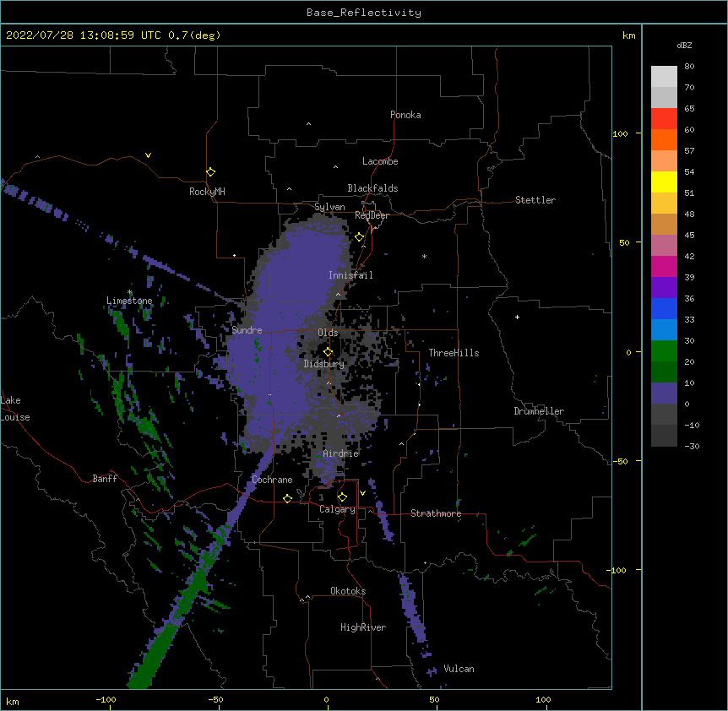728x711 pixels.
Task: Click the Lake Louise label at the left edge
Action: 15,409
